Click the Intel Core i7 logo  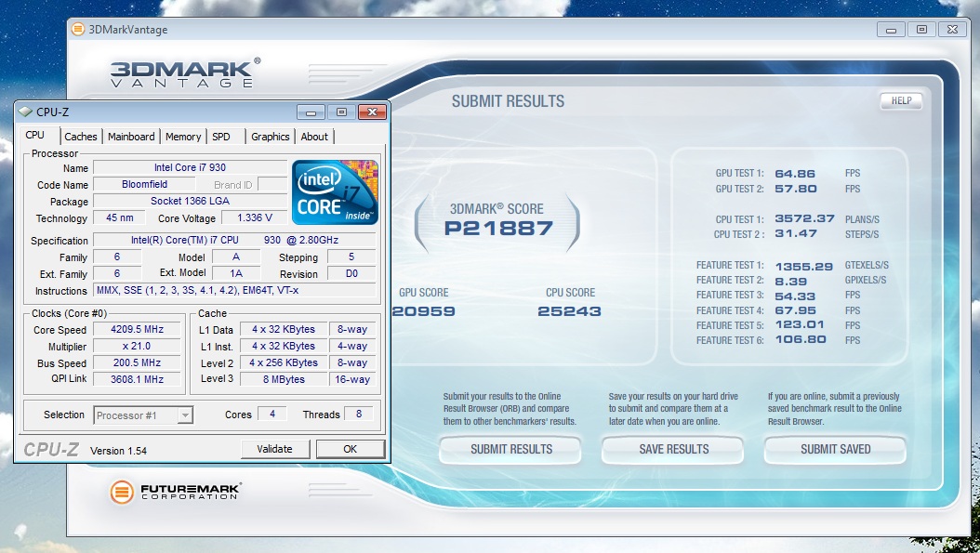pos(335,191)
